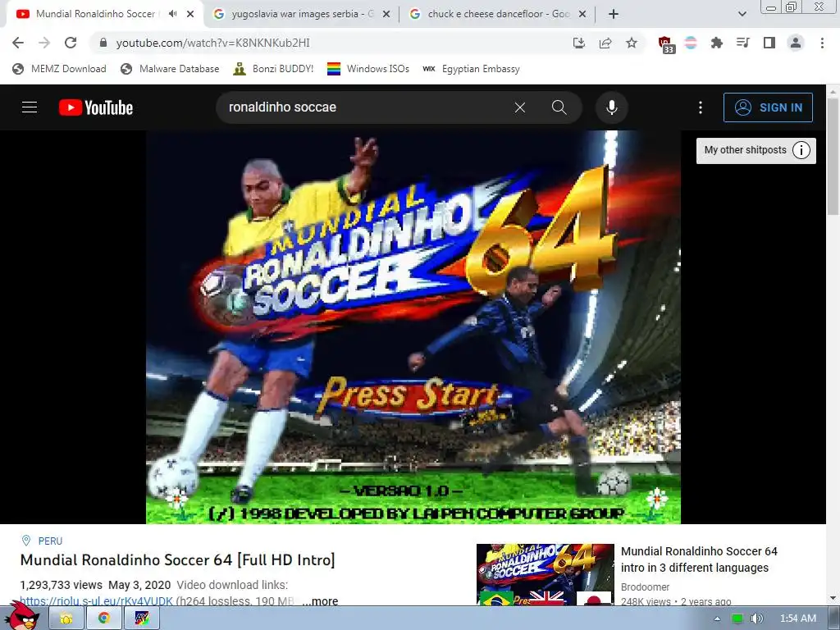Switch to chuck e cheese dancefloor tab

click(498, 15)
